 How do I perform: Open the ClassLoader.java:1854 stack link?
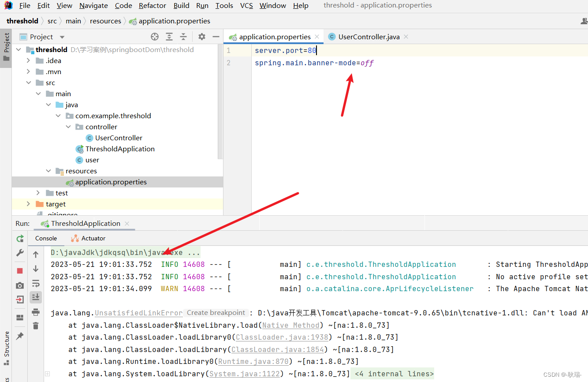(278, 349)
